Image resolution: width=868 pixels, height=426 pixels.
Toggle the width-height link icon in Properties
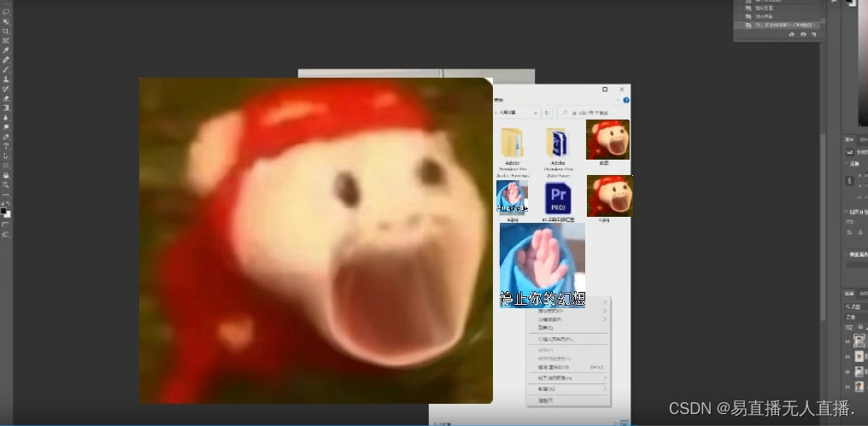(850, 180)
